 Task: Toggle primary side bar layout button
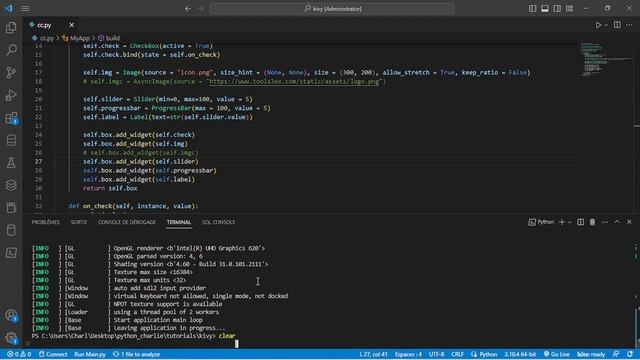(532, 9)
